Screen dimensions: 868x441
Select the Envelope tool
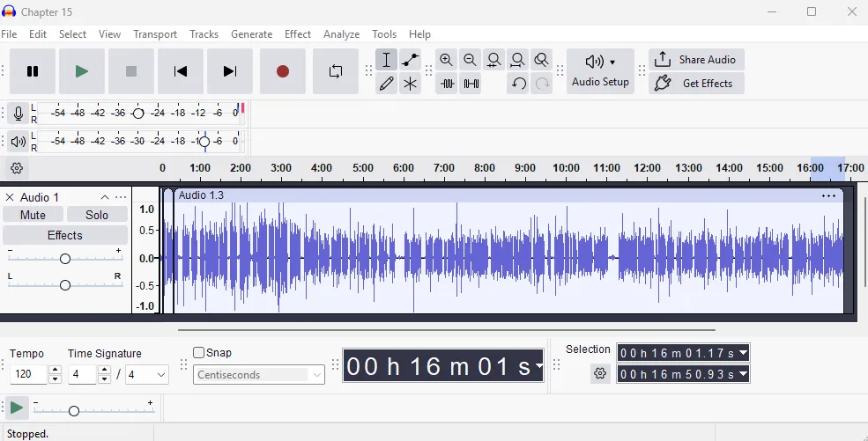tap(410, 60)
